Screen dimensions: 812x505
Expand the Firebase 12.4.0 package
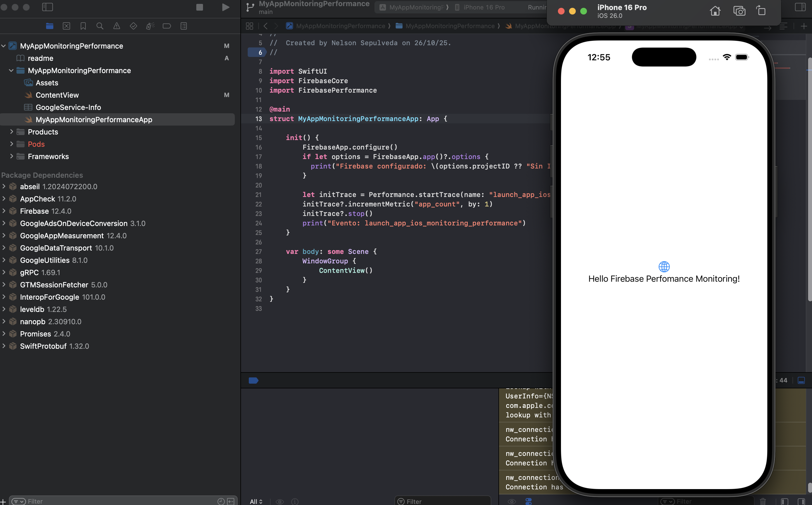[4, 211]
